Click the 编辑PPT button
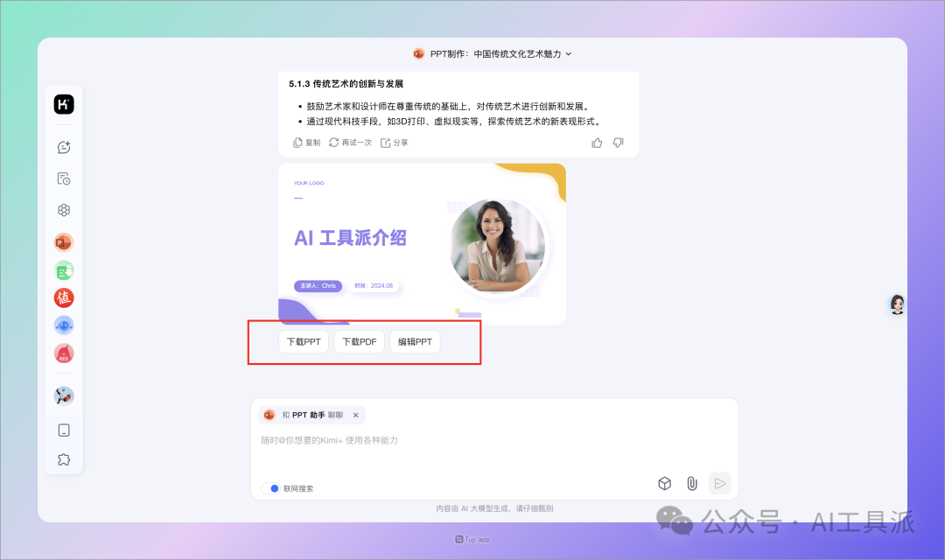 416,342
